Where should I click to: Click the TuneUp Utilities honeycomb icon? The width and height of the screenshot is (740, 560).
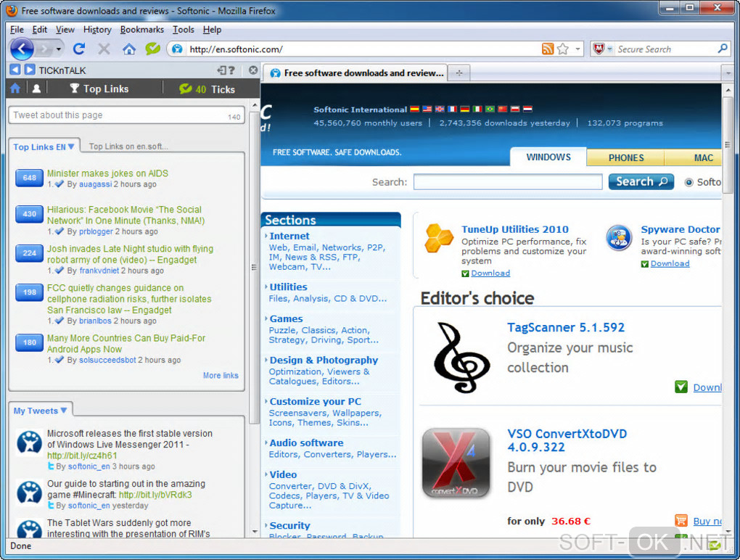coord(439,238)
